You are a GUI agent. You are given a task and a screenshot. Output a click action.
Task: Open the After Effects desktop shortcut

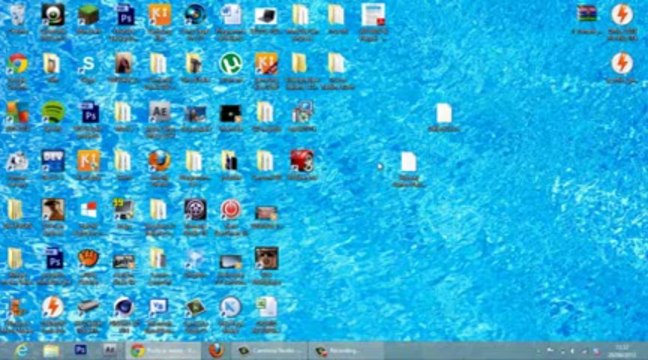[160, 112]
